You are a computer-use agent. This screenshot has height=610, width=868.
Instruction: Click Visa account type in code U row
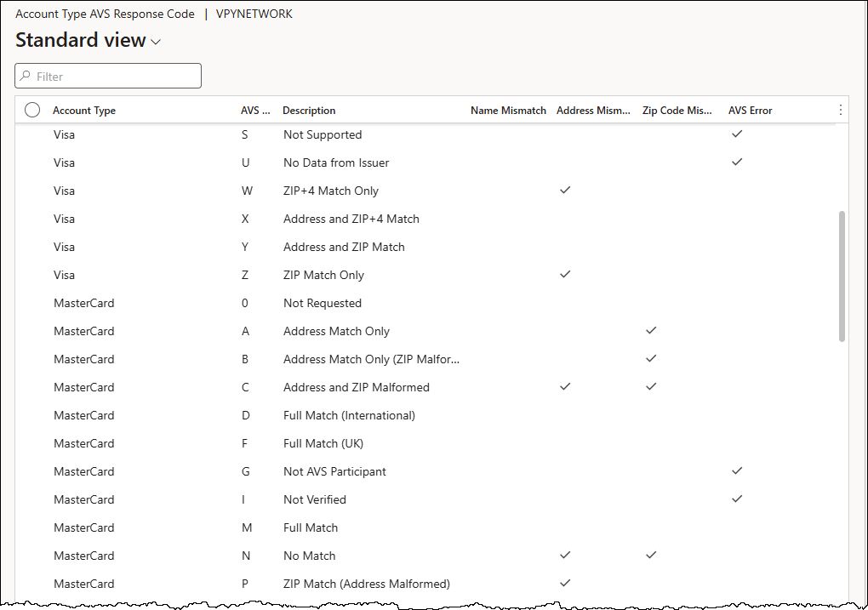[x=64, y=162]
